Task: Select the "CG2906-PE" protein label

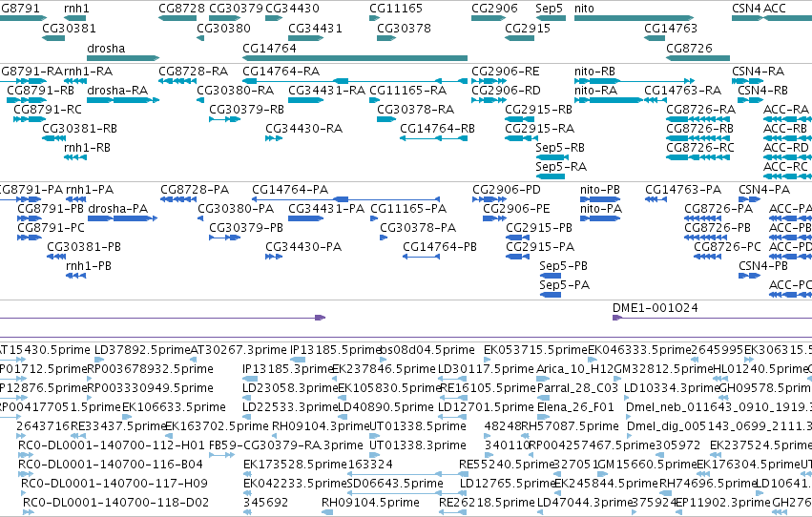Action: click(516, 209)
